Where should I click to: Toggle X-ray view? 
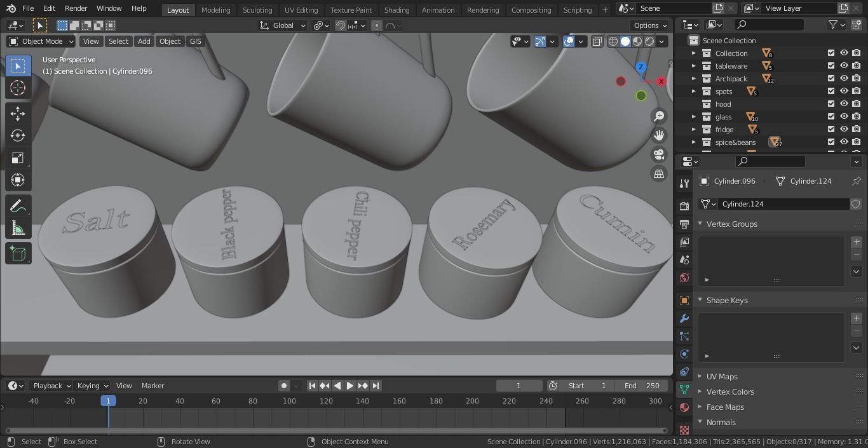coord(597,41)
